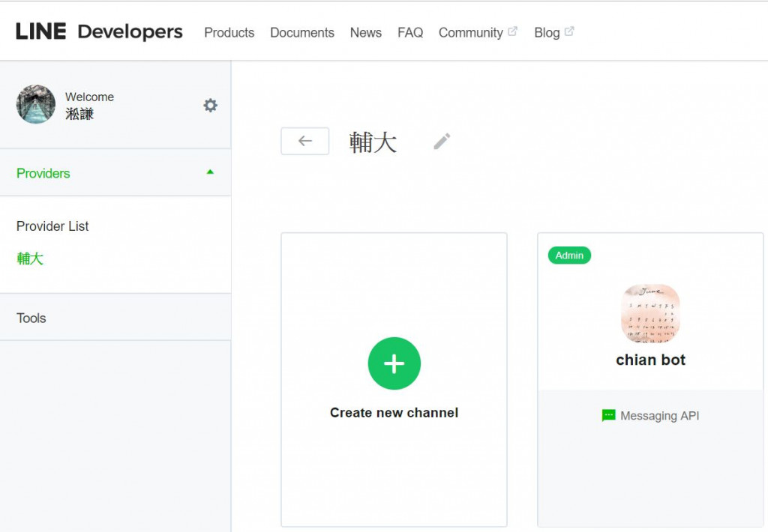Image resolution: width=768 pixels, height=532 pixels.
Task: Go back using the left arrow button
Action: click(304, 141)
